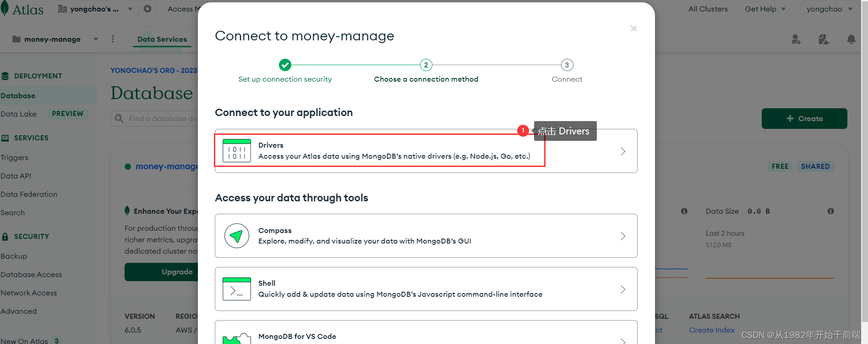The width and height of the screenshot is (868, 344).
Task: Go back to Set up connection security step
Action: coord(285,71)
